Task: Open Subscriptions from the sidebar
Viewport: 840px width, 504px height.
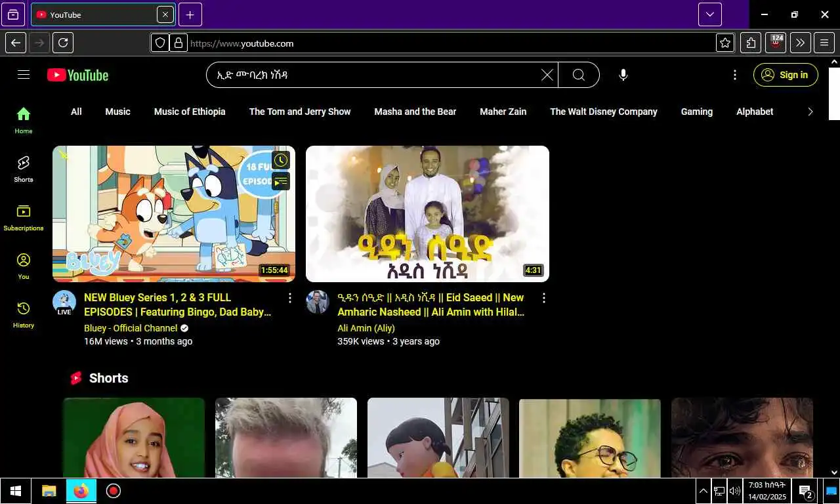Action: point(24,217)
